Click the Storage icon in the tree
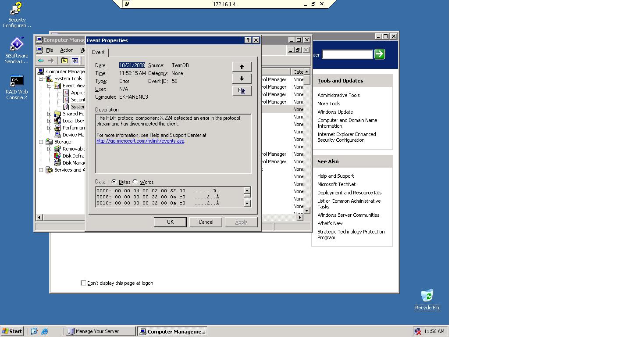Screen dimensions: 644x337 tap(49, 142)
